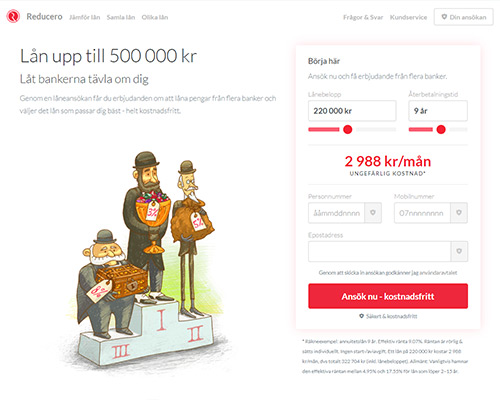This screenshot has width=500, height=400.
Task: Click the shield icon in Din ansökan button
Action: [444, 17]
